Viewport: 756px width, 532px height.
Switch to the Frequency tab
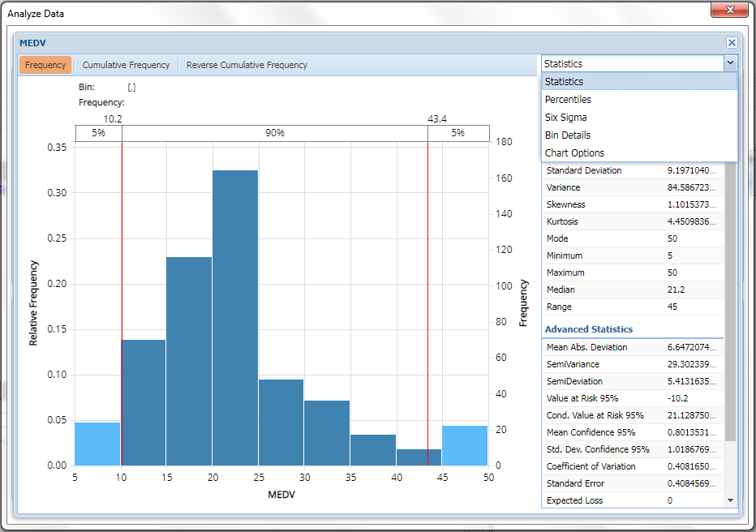(x=45, y=65)
